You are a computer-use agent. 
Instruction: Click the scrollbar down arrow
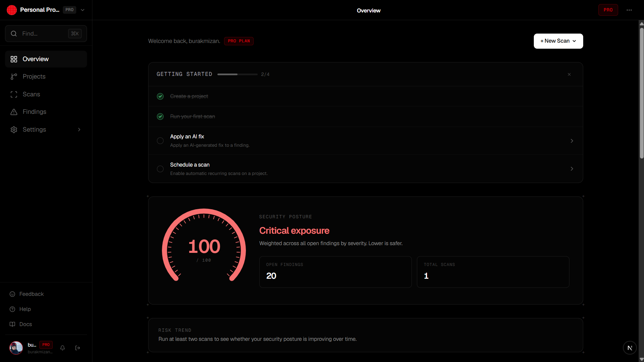click(641, 359)
